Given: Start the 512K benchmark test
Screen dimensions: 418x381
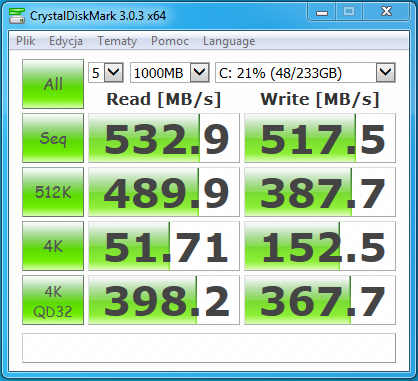Looking at the screenshot, I should [53, 192].
